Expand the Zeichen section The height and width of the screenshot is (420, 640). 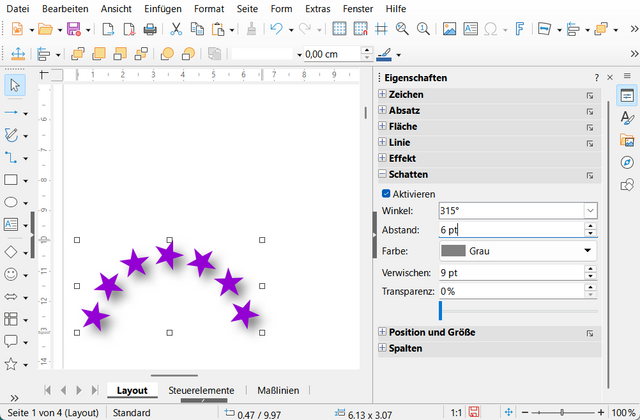click(x=383, y=94)
